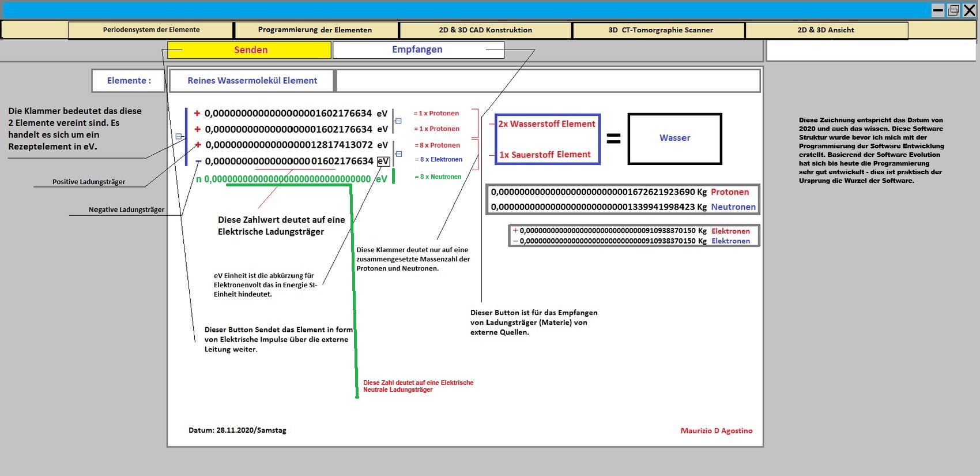Click the minimize icon in the title bar
Image resolution: width=980 pixels, height=476 pixels.
click(x=938, y=10)
